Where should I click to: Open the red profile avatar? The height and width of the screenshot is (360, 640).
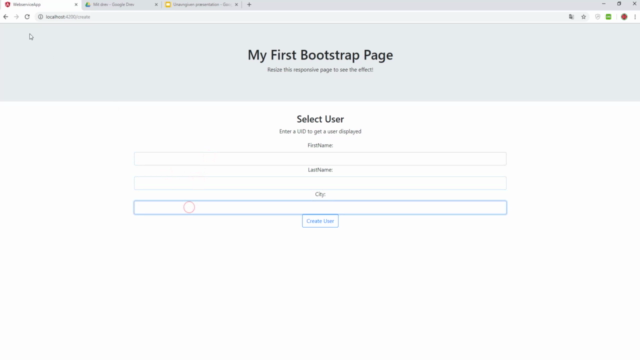[x=624, y=17]
